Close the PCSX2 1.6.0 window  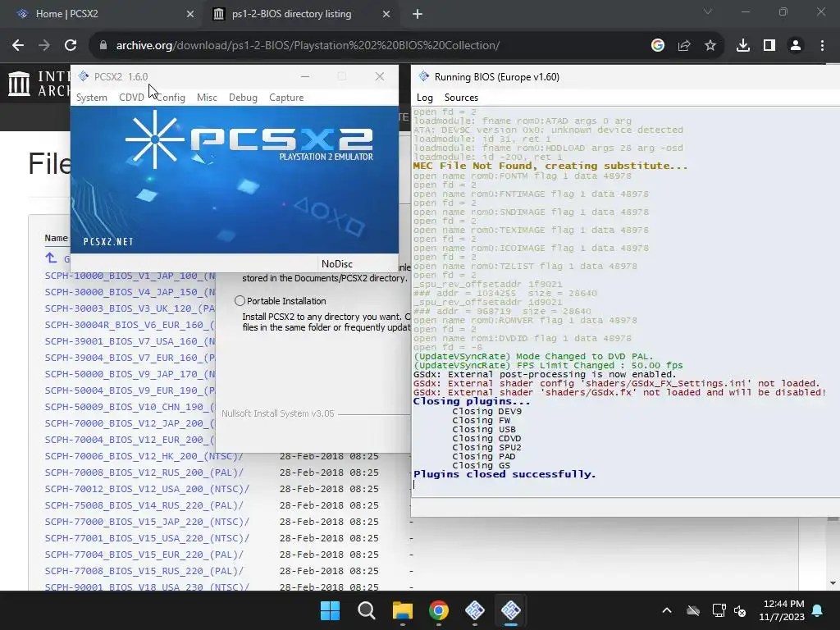pyautogui.click(x=380, y=76)
